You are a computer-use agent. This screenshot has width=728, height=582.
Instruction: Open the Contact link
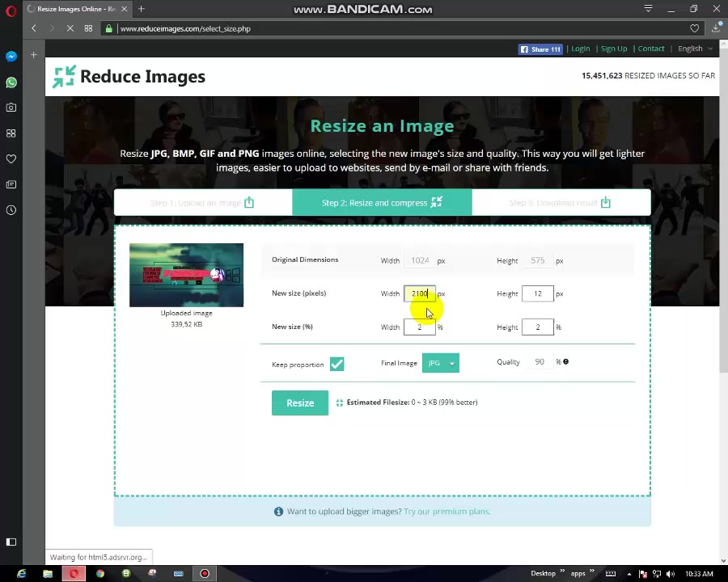pos(651,48)
